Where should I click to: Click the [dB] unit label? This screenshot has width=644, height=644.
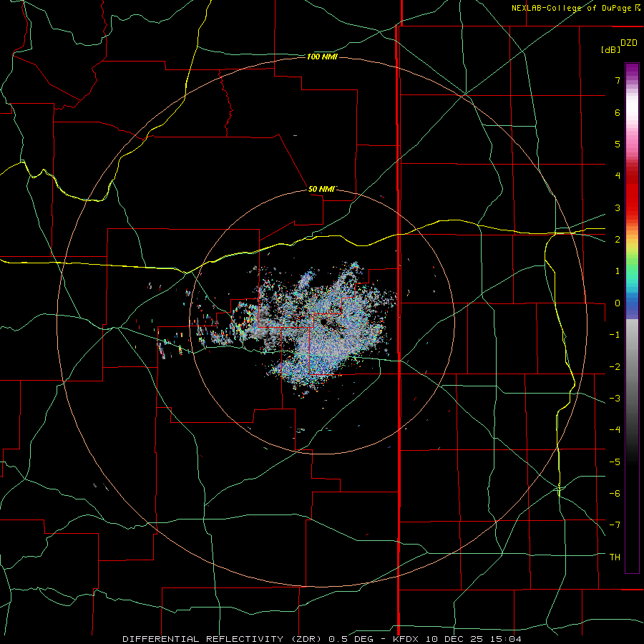pos(610,49)
